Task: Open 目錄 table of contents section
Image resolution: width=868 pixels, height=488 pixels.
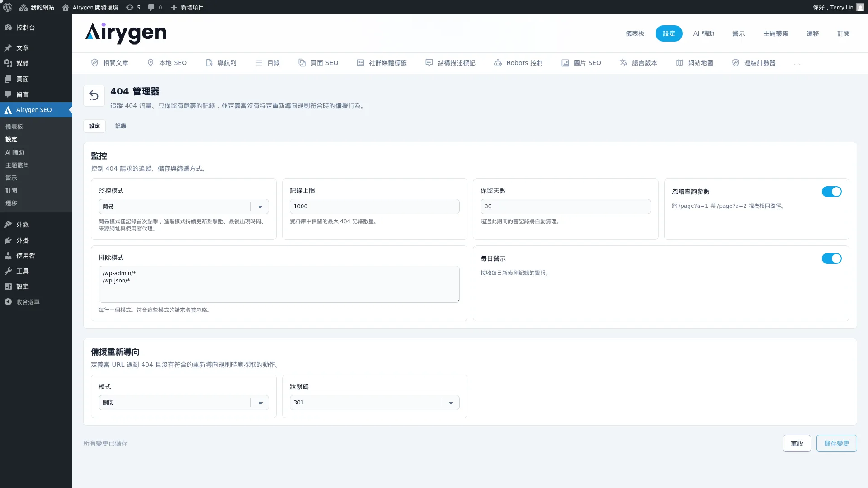Action: tap(268, 63)
